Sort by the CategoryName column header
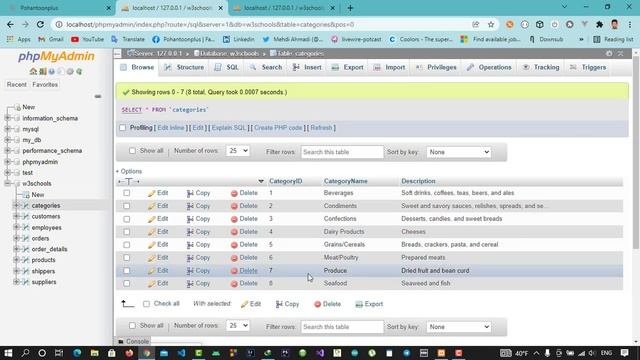The image size is (640, 360). [x=346, y=181]
